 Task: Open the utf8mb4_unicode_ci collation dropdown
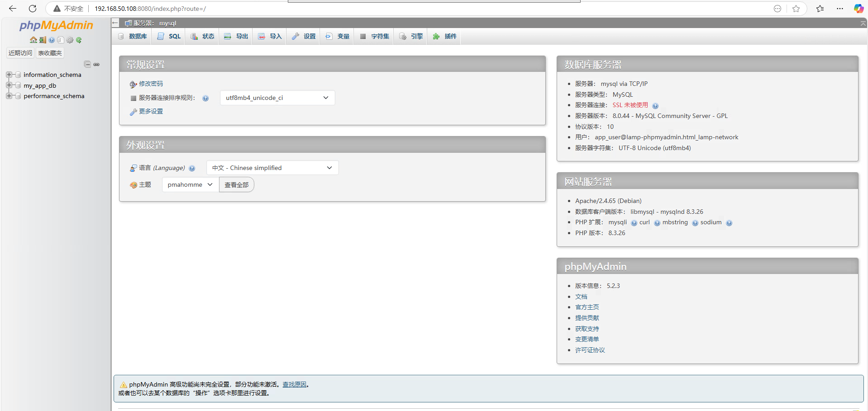tap(277, 98)
